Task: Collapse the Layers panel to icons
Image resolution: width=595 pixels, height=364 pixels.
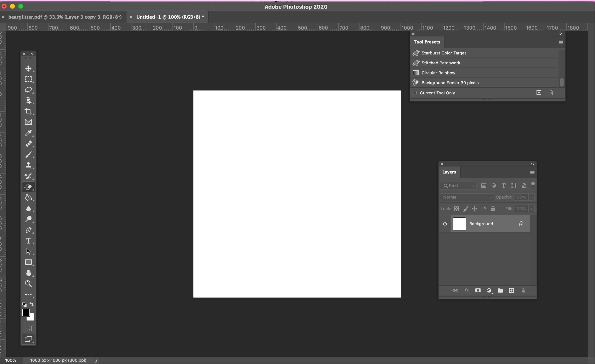Action: [x=532, y=164]
